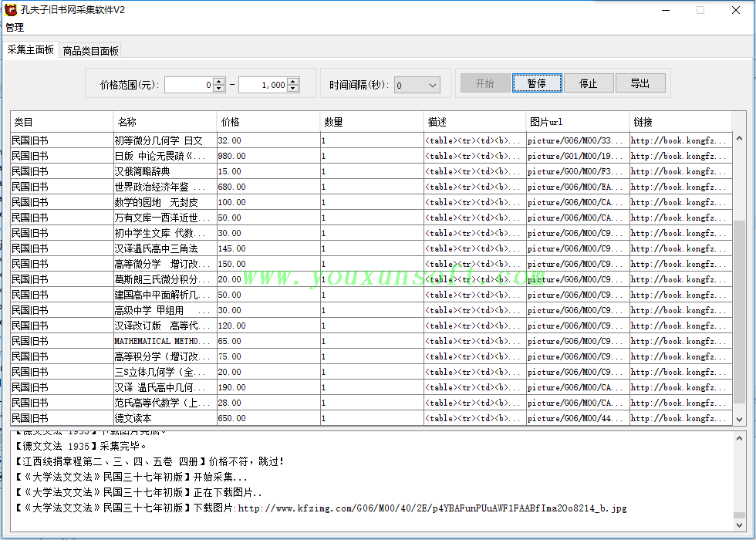Decrease the maximum price using the down arrow
The image size is (756, 540).
point(293,89)
